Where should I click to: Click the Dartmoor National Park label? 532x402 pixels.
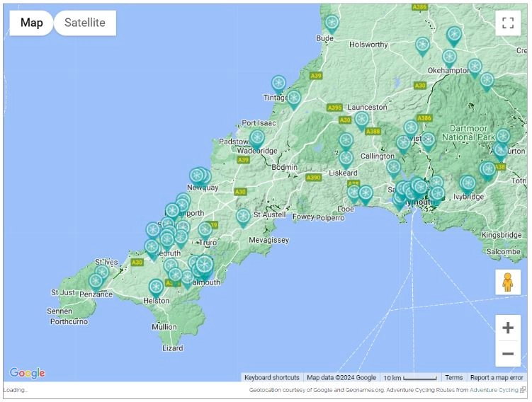468,133
